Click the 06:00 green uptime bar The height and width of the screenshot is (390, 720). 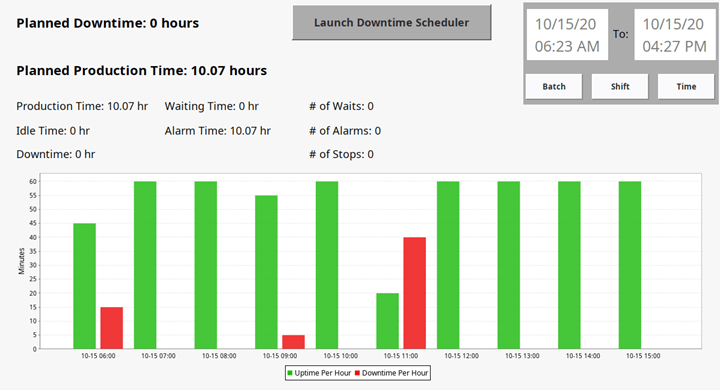click(84, 286)
